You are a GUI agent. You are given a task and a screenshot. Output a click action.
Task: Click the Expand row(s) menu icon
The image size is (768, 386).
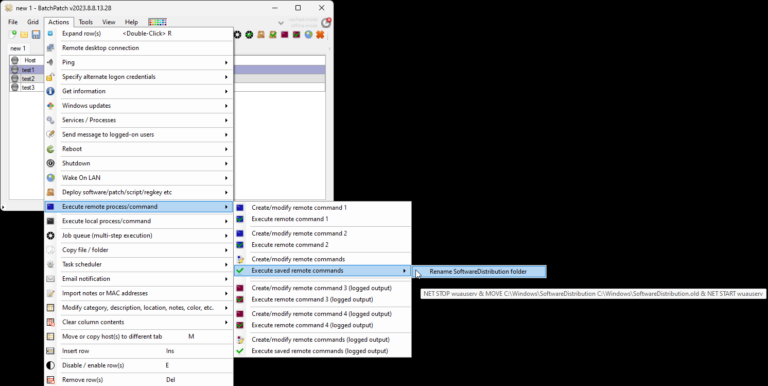click(50, 33)
